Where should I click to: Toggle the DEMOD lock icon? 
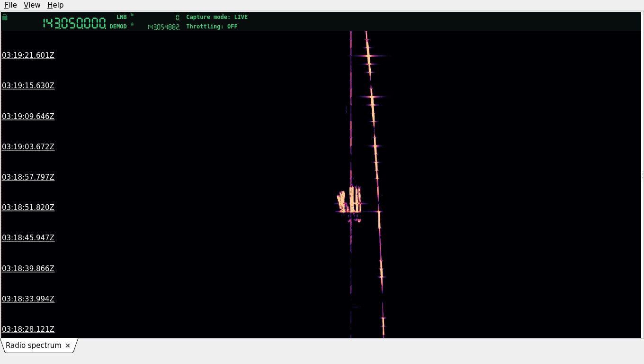[x=132, y=24]
